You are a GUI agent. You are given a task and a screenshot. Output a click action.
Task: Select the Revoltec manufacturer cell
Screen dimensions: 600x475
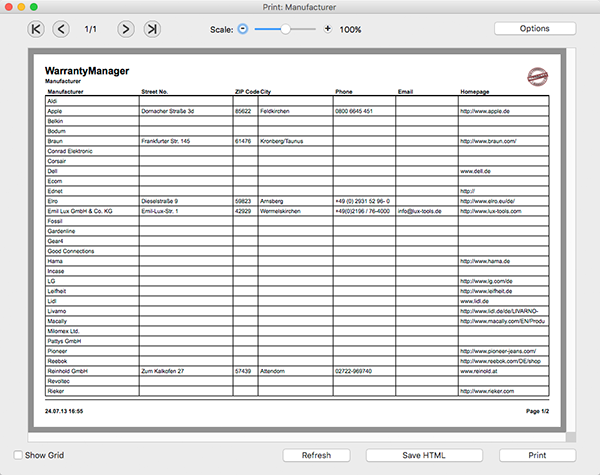tap(92, 381)
